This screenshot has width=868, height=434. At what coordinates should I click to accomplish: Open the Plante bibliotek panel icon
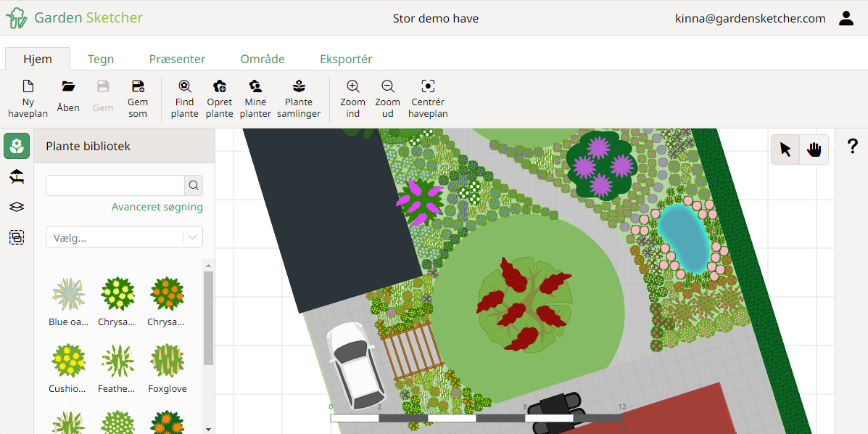coord(16,146)
